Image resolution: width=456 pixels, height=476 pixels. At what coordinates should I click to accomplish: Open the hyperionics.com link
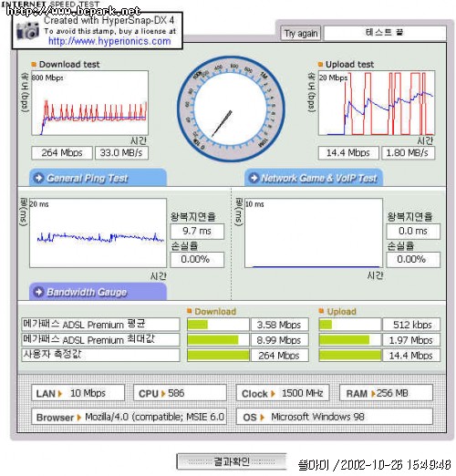pyautogui.click(x=109, y=41)
